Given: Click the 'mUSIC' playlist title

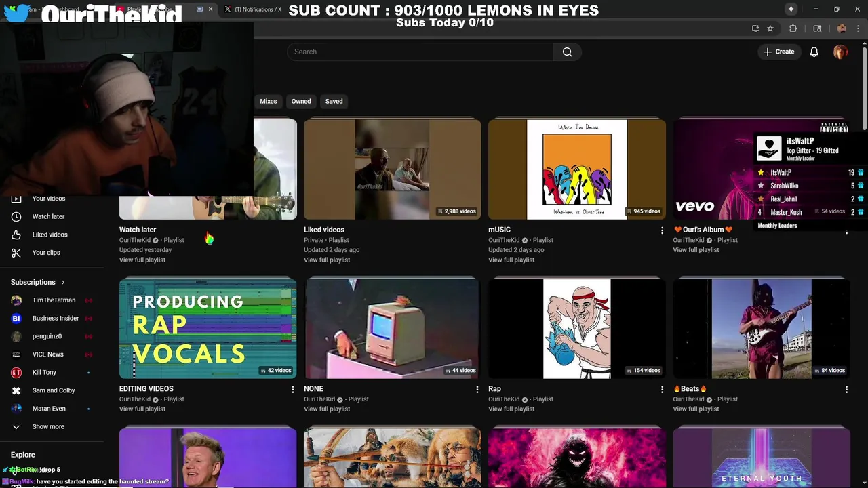Looking at the screenshot, I should (x=499, y=230).
